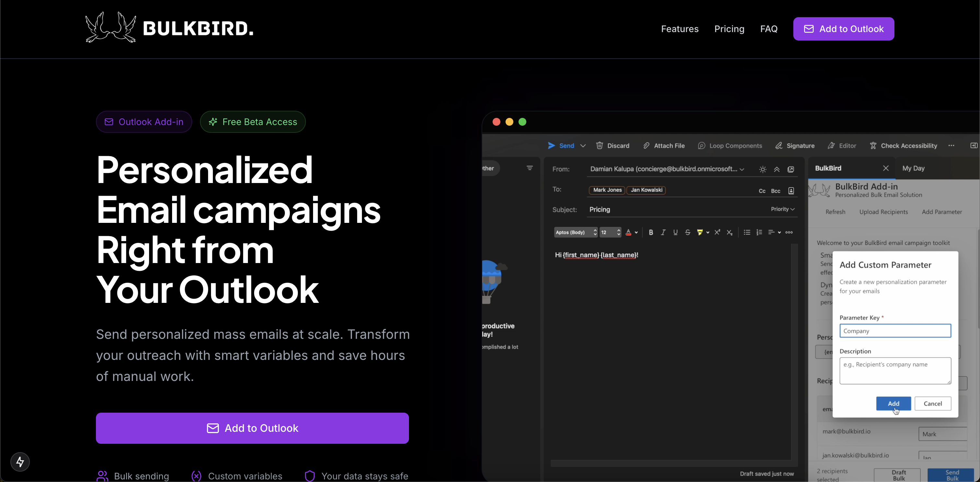Toggle the Cc field
The height and width of the screenshot is (482, 980).
click(762, 191)
